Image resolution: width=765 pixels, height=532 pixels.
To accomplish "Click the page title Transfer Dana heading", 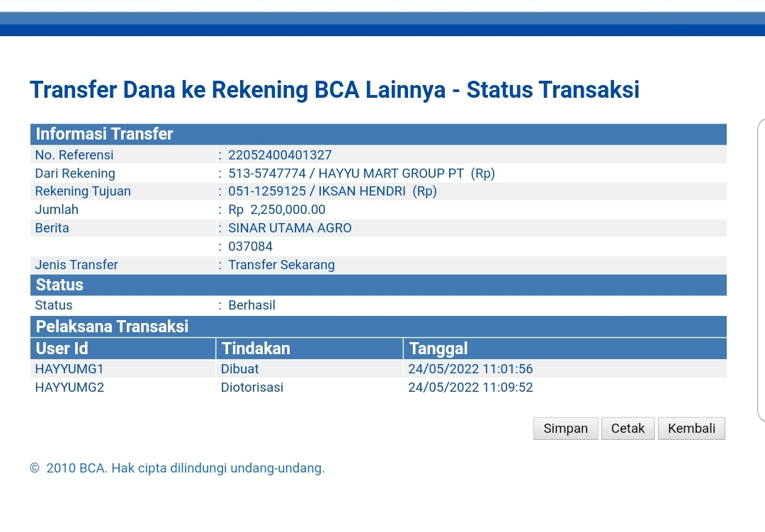I will pos(334,90).
